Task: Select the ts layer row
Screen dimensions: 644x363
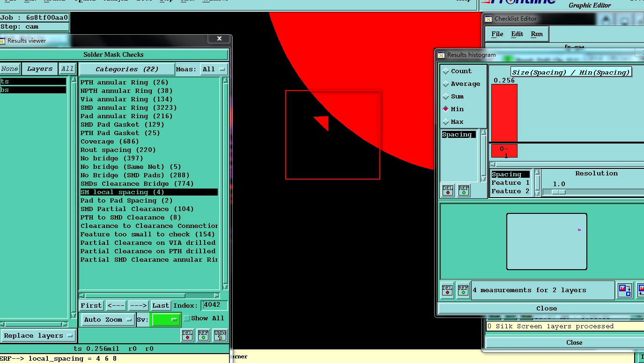Action: [33, 82]
